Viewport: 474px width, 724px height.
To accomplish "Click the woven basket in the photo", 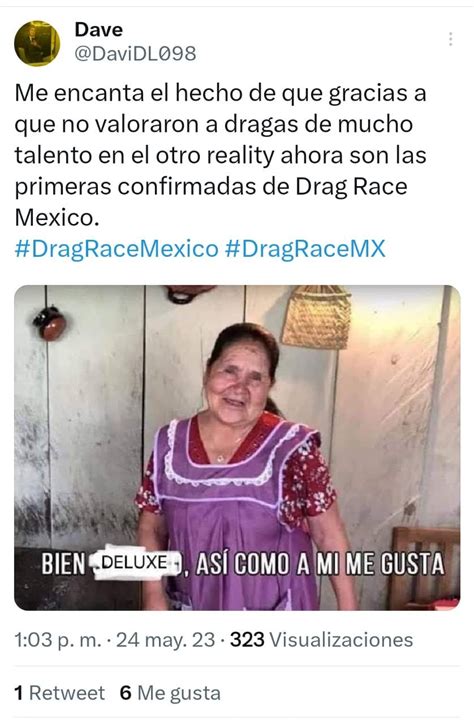I will [x=317, y=317].
